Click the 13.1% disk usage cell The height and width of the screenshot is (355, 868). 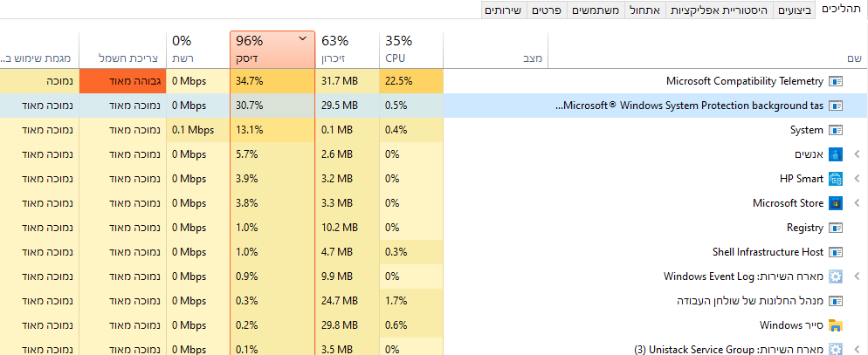click(x=272, y=130)
